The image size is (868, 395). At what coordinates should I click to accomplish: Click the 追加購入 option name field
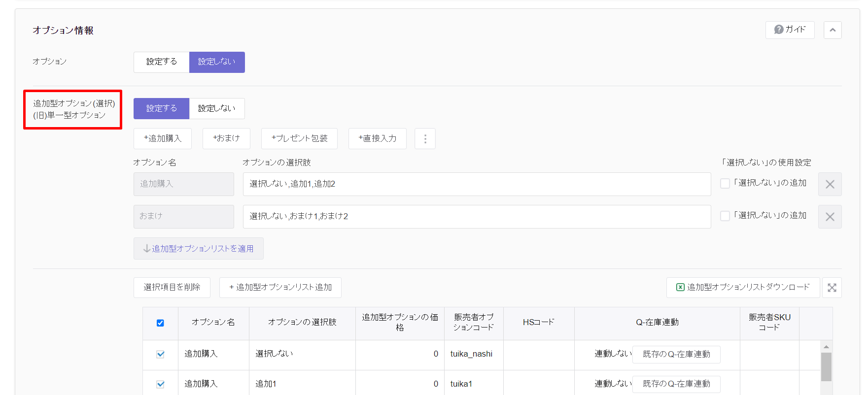pos(184,184)
